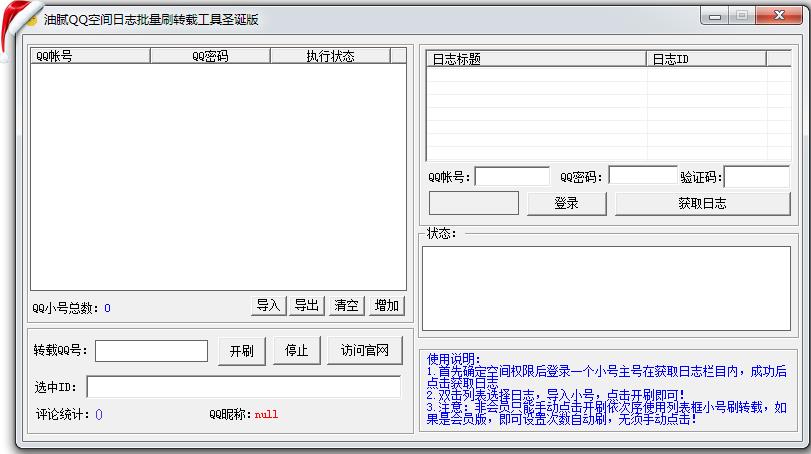Start reposting with the 开刷 button
The height and width of the screenshot is (454, 811).
241,350
